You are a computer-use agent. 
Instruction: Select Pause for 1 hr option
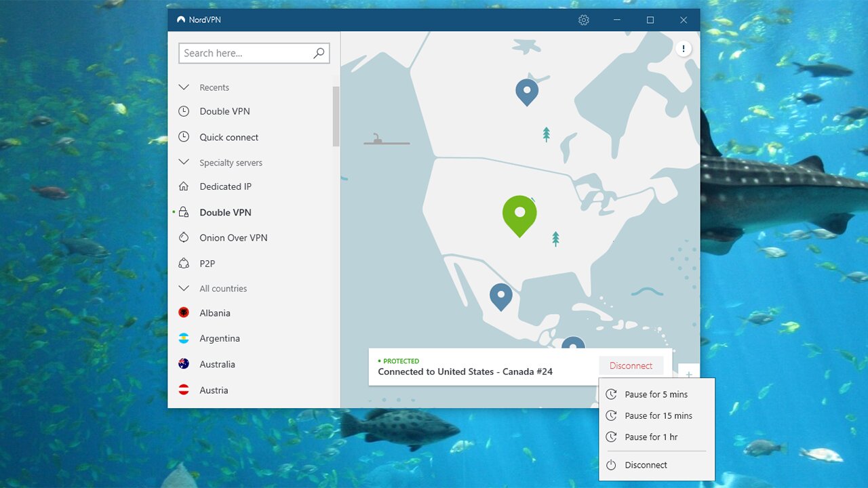(x=651, y=437)
